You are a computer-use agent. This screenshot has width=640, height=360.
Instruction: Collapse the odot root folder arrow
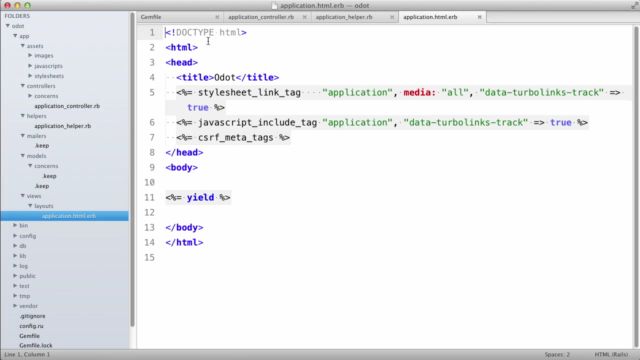click(x=8, y=26)
